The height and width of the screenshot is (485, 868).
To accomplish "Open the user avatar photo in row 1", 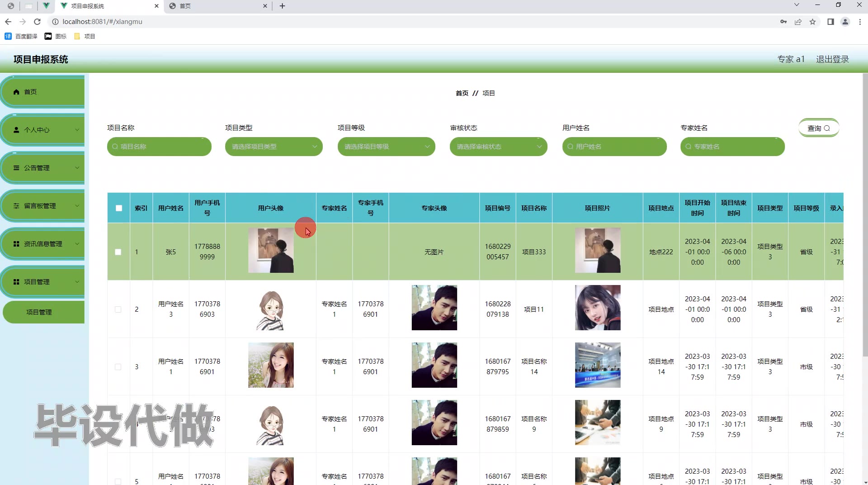I will pos(271,250).
